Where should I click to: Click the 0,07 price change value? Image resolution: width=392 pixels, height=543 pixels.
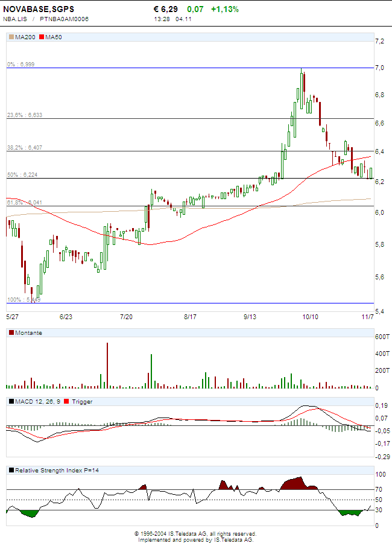point(195,9)
